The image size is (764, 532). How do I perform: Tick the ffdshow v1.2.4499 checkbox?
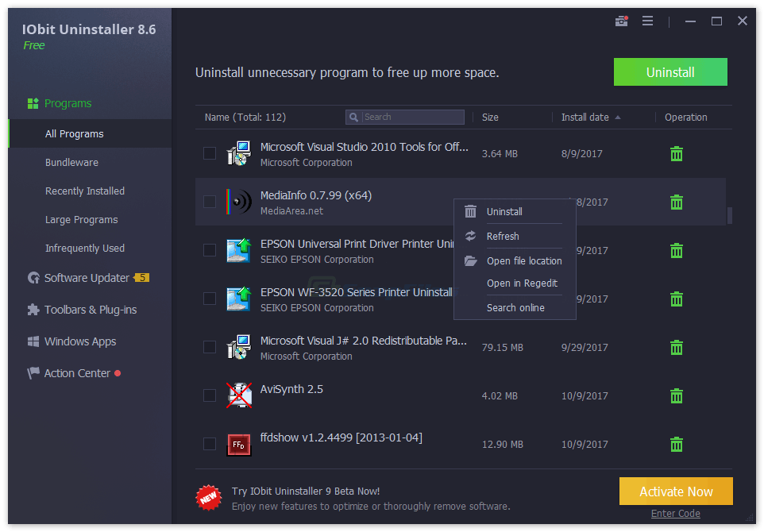210,444
